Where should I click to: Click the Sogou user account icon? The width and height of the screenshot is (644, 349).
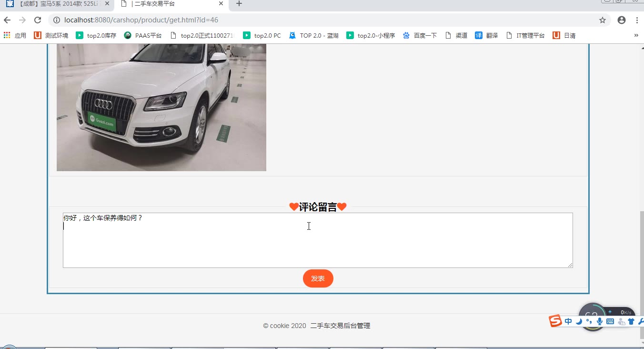pos(621,322)
